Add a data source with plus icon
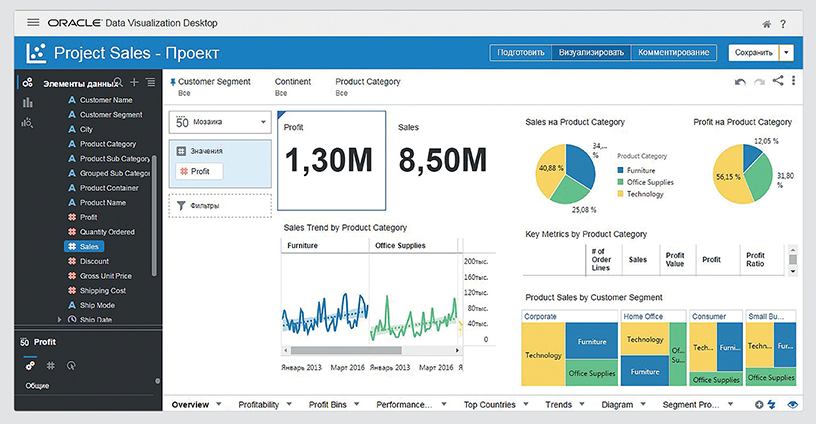816x424 pixels. [x=134, y=82]
